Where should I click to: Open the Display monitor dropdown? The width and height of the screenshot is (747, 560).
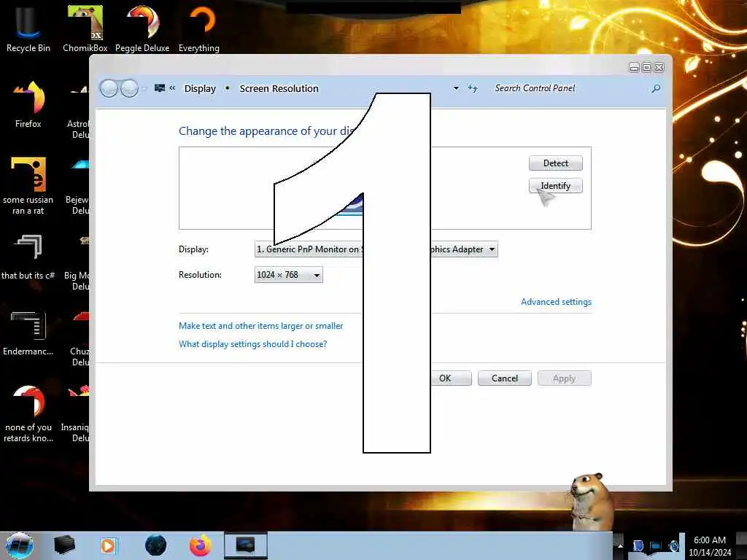click(x=376, y=249)
